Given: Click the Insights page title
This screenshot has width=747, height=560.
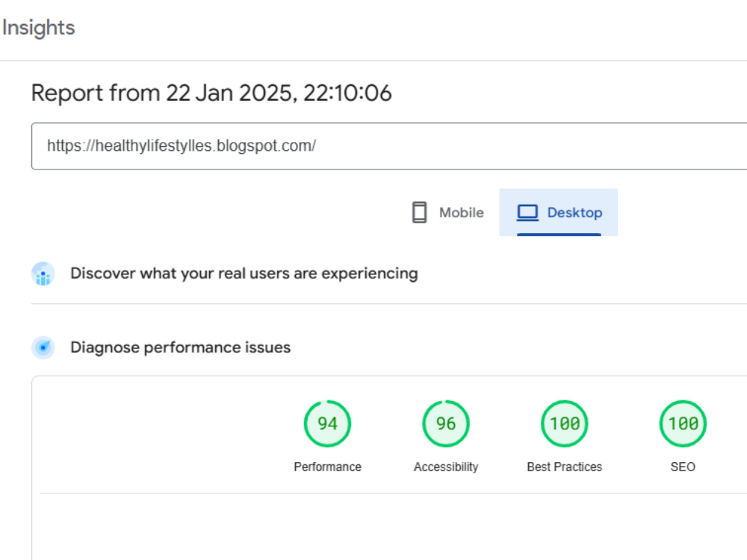Looking at the screenshot, I should (38, 28).
